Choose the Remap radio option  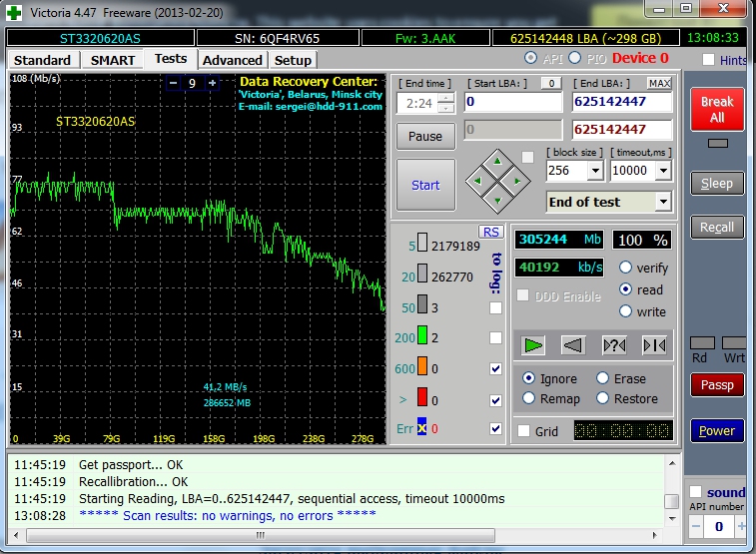coord(528,398)
